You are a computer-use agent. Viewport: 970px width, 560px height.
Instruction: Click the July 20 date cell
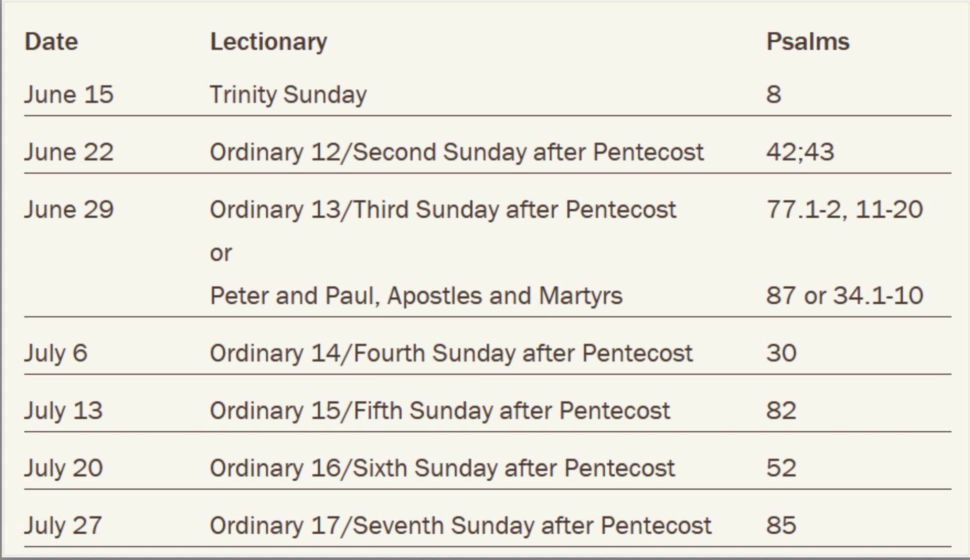tap(63, 469)
